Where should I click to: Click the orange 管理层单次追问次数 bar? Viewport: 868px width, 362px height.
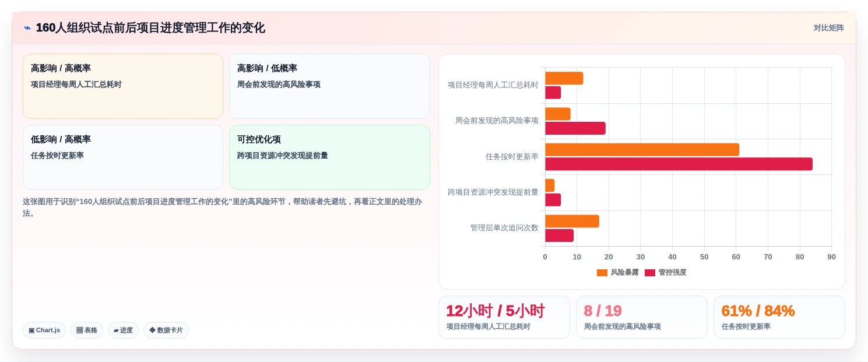click(x=572, y=222)
